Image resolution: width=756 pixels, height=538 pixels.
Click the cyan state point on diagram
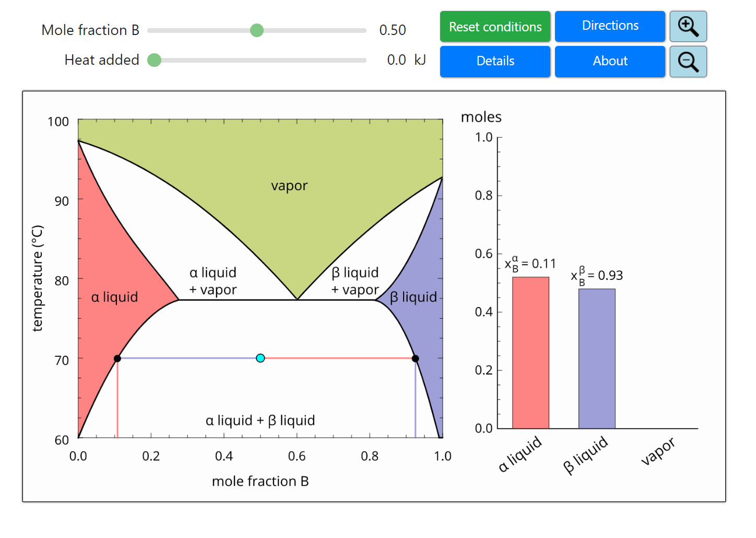261,358
